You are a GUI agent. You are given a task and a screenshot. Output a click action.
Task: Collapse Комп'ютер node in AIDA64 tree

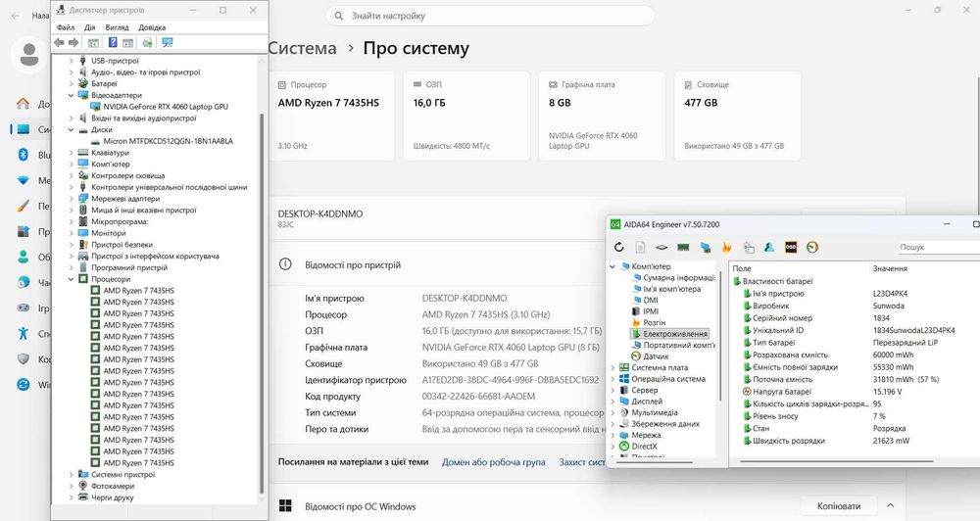pyautogui.click(x=612, y=266)
